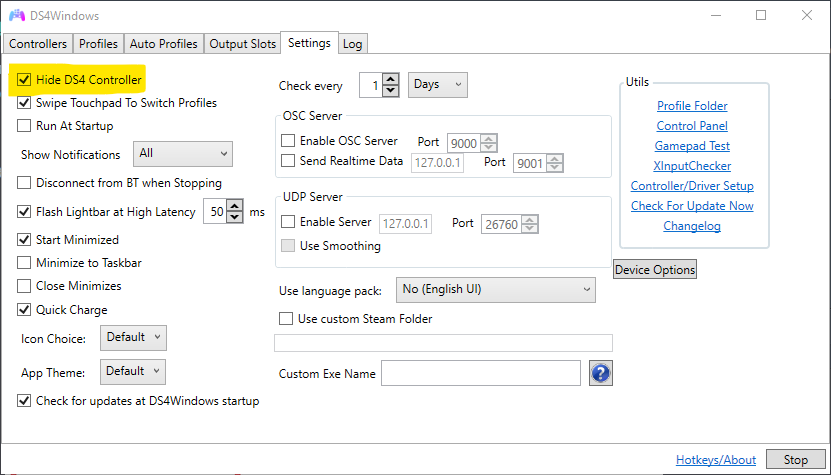Viewport: 831px width, 475px height.
Task: Click the latency value field showing 50
Action: pos(216,212)
